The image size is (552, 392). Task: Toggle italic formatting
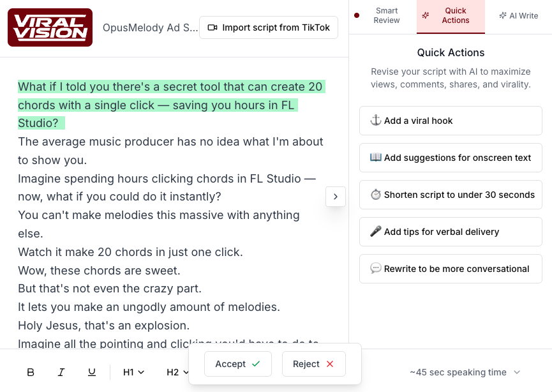tap(61, 372)
